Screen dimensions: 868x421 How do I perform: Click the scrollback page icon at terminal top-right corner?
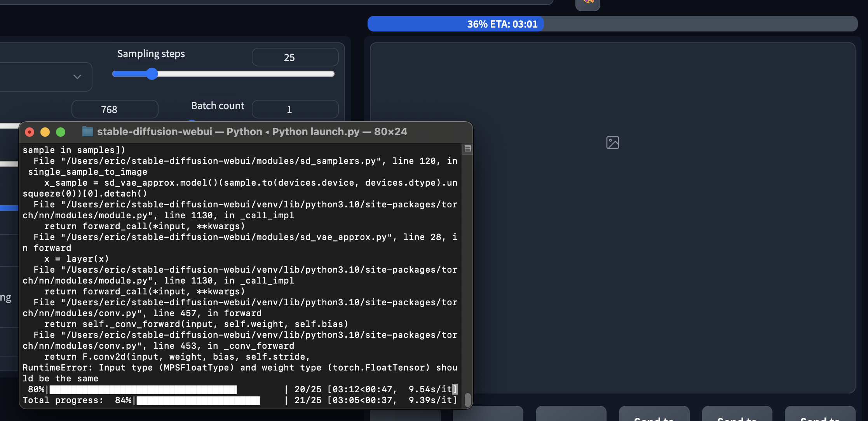(x=467, y=148)
